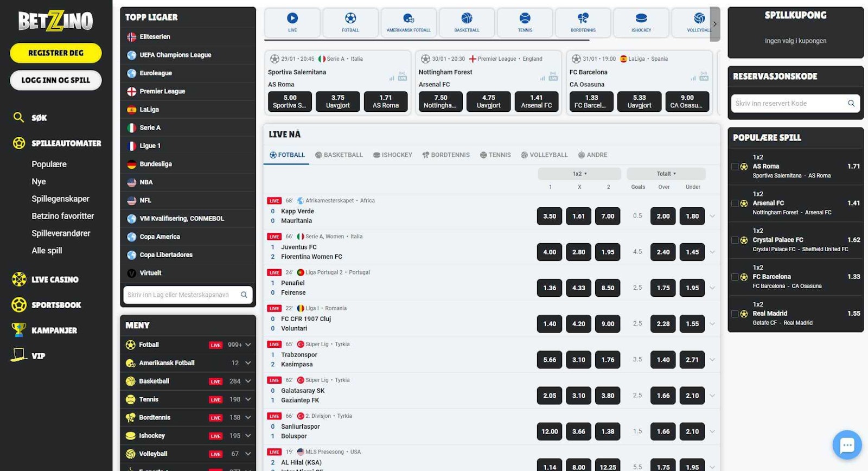Expand more markets for Kapp Verde match
Image resolution: width=868 pixels, height=471 pixels.
pos(712,216)
